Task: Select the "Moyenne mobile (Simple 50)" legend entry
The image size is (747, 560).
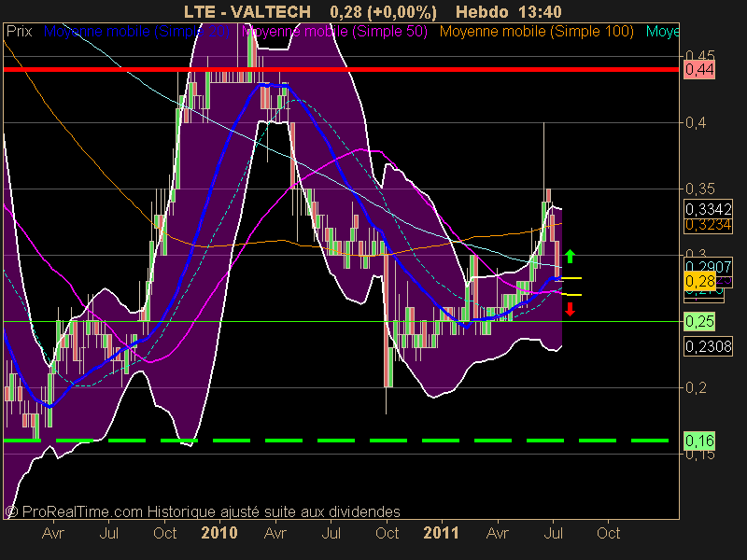Action: 334,32
